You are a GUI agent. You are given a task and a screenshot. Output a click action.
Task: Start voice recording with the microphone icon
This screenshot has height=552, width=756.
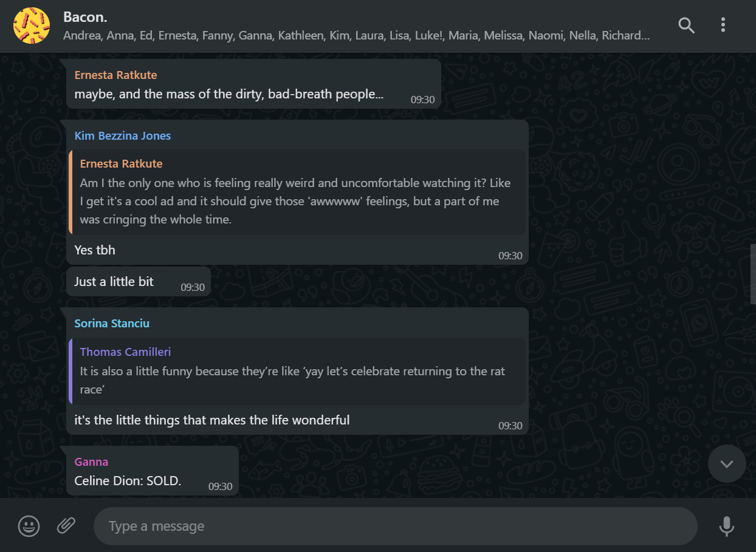727,526
